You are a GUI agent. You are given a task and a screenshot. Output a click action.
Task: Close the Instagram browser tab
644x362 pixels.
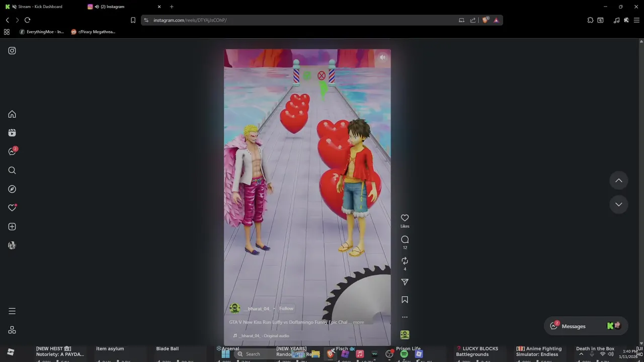click(159, 7)
